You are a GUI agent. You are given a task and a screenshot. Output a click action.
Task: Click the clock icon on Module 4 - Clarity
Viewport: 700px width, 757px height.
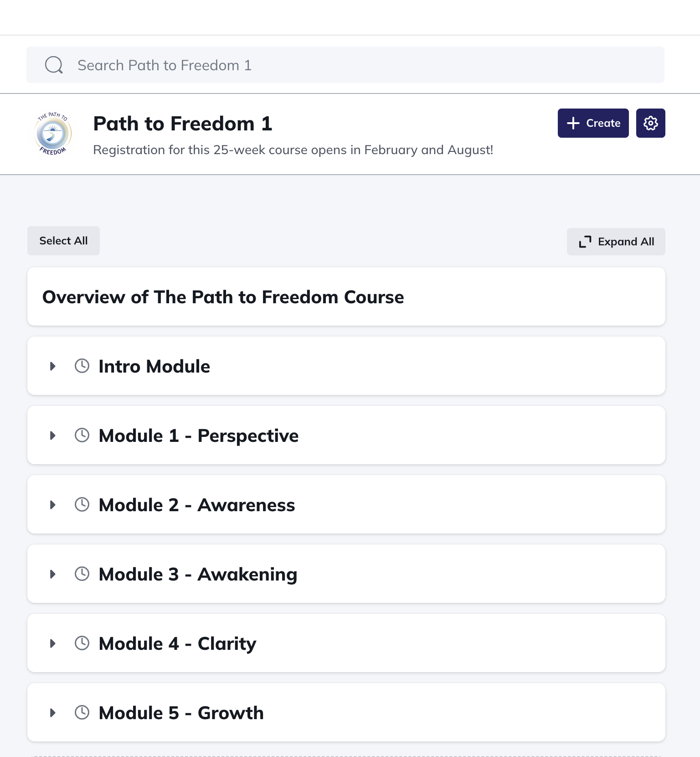tap(82, 643)
